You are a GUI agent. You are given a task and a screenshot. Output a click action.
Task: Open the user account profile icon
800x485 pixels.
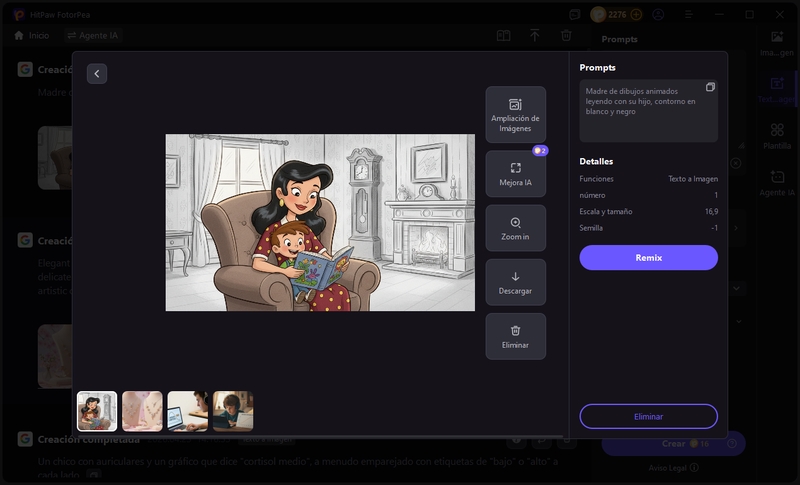[x=658, y=15]
